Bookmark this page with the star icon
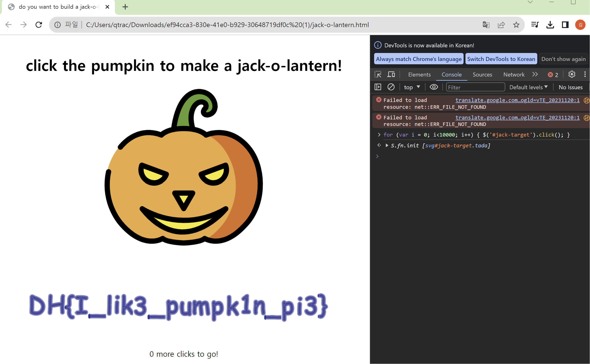590x364 pixels. click(x=516, y=25)
